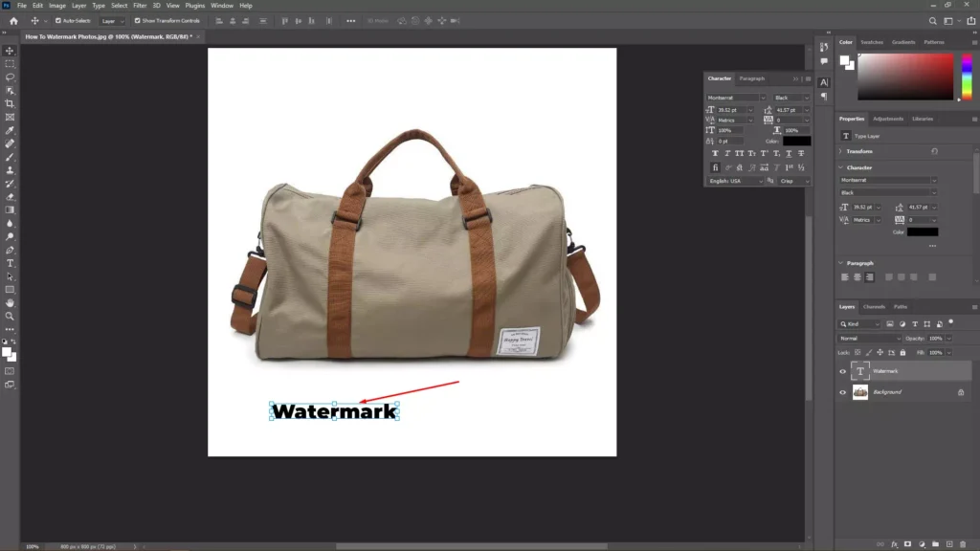This screenshot has height=551, width=980.
Task: Expand the Transform section in Properties
Action: pos(840,151)
